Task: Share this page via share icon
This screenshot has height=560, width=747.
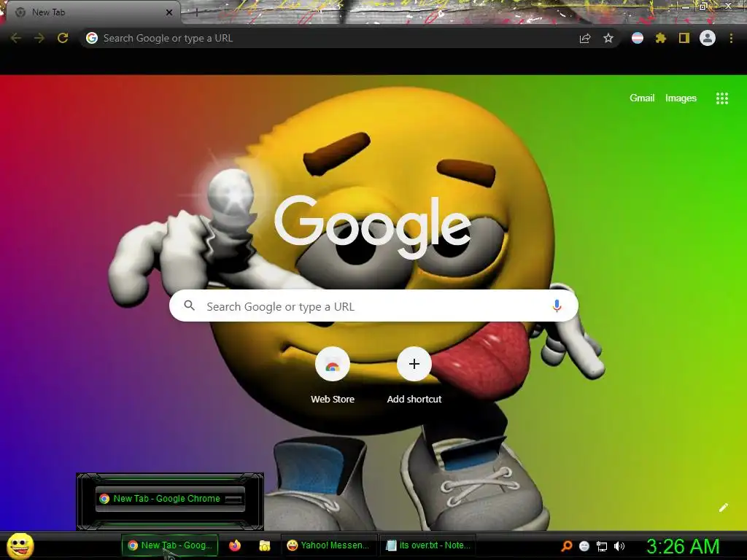Action: (x=585, y=38)
